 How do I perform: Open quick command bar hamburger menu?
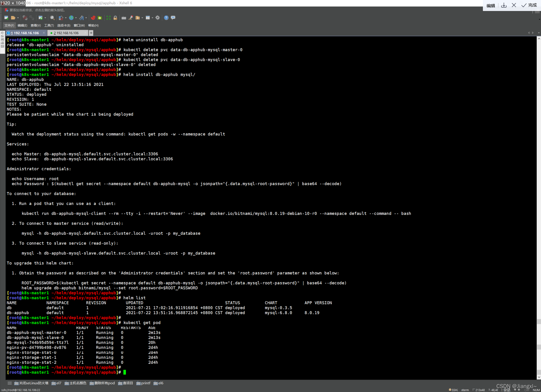point(10,383)
